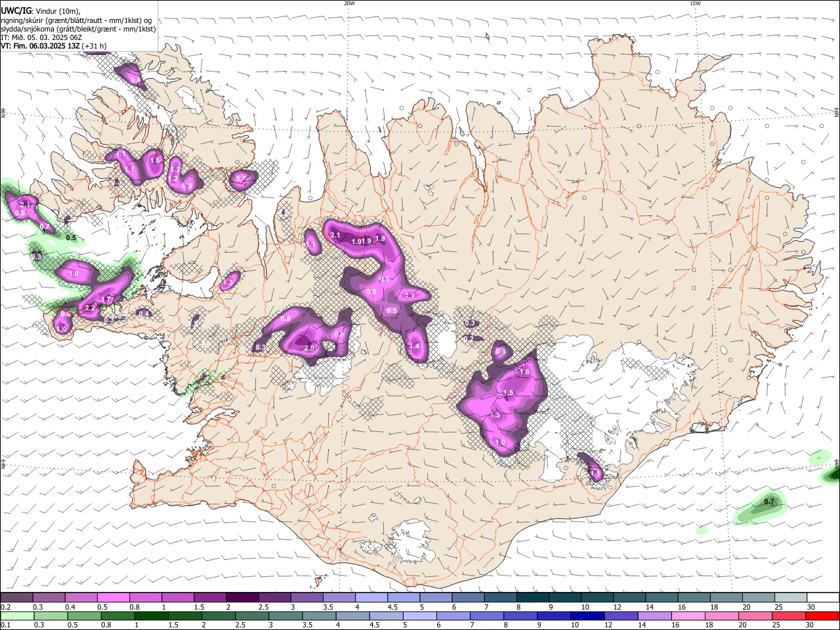Select bottom-row legend swatch starting at 8
Image resolution: width=840 pixels, height=630 pixels.
click(520, 616)
